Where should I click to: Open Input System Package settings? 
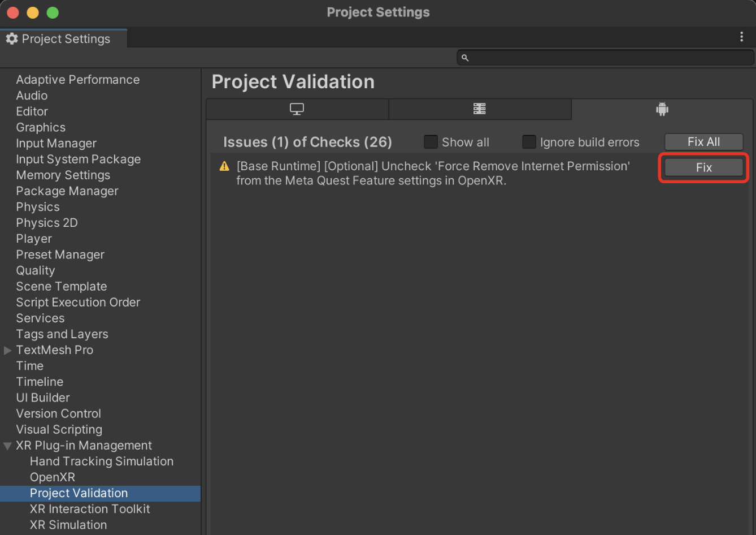[78, 159]
